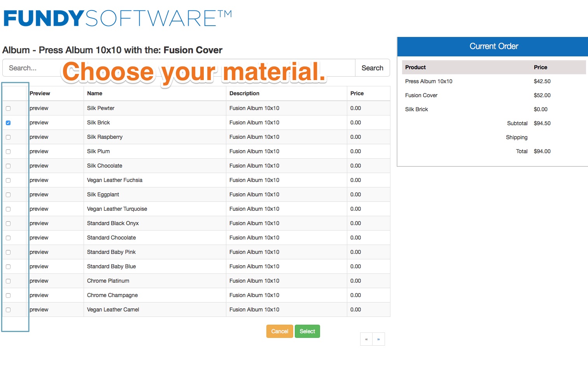
Task: Check the Vegan Leather Camel checkbox
Action: pyautogui.click(x=8, y=310)
